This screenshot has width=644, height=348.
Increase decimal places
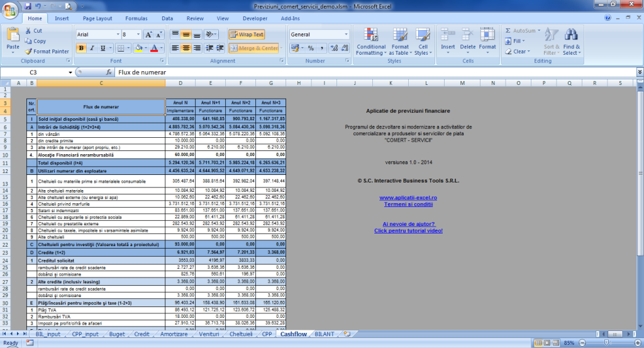(335, 48)
